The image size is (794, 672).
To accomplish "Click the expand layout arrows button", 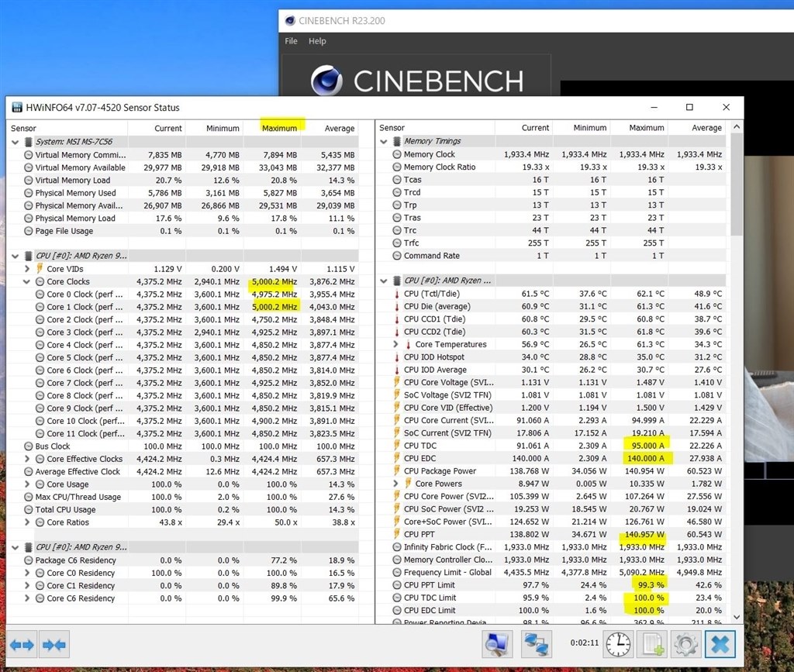I will (x=22, y=645).
